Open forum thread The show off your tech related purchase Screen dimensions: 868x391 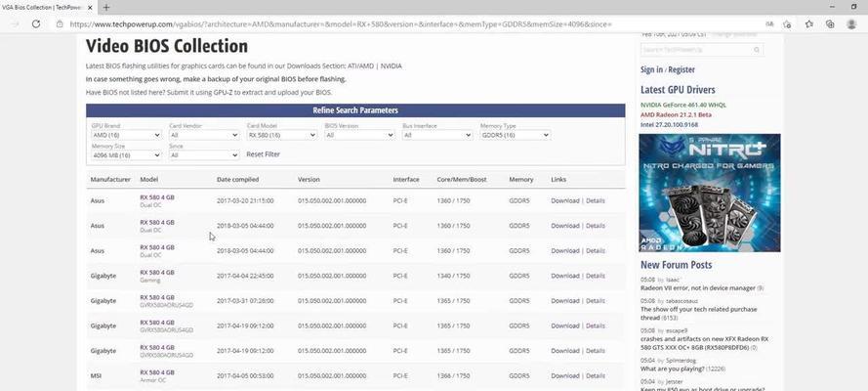tap(699, 314)
